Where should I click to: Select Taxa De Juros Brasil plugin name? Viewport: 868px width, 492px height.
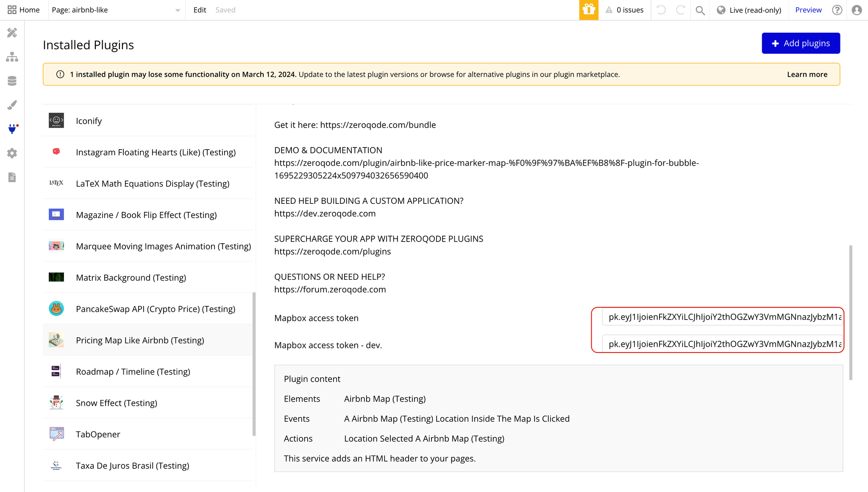[x=133, y=466]
